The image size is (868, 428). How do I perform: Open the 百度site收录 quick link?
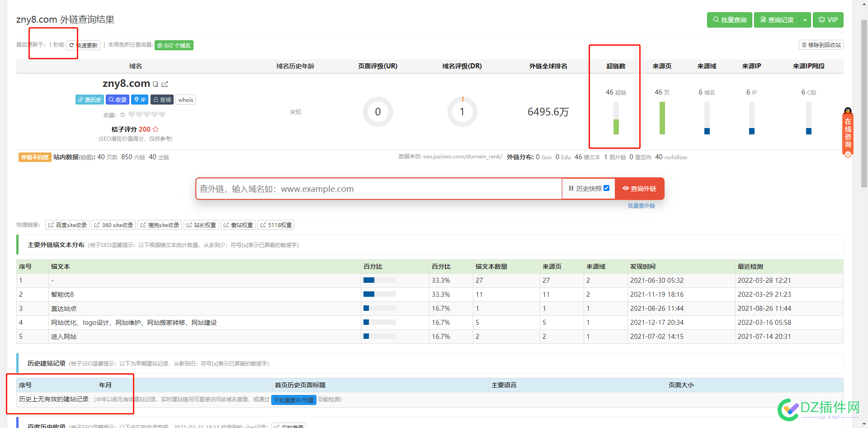tap(67, 225)
